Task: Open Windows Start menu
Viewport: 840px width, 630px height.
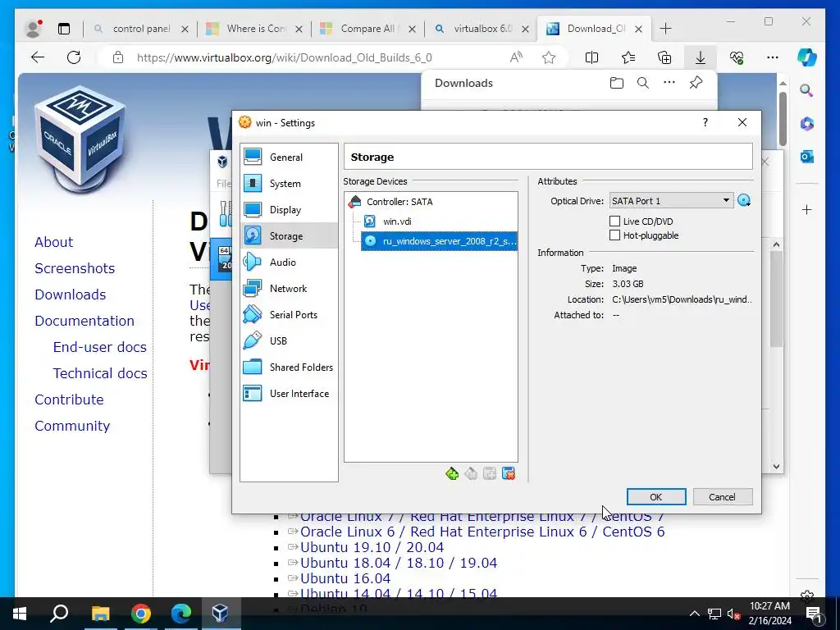Action: [20, 614]
